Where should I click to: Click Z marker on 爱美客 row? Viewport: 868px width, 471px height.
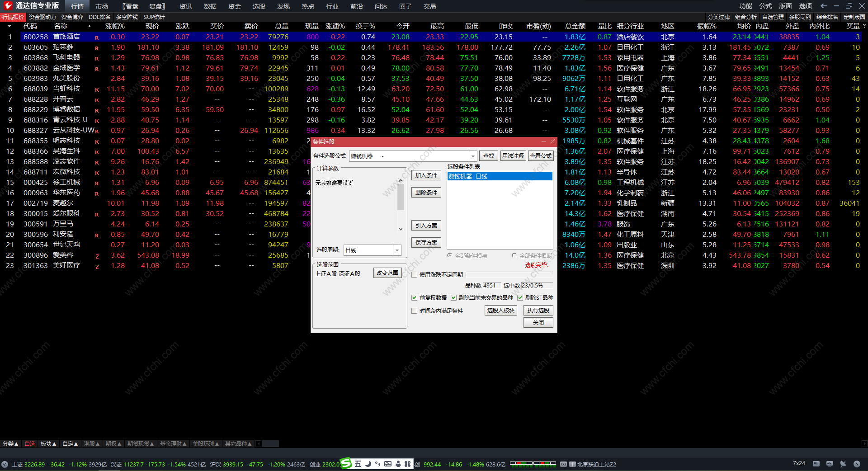point(97,256)
